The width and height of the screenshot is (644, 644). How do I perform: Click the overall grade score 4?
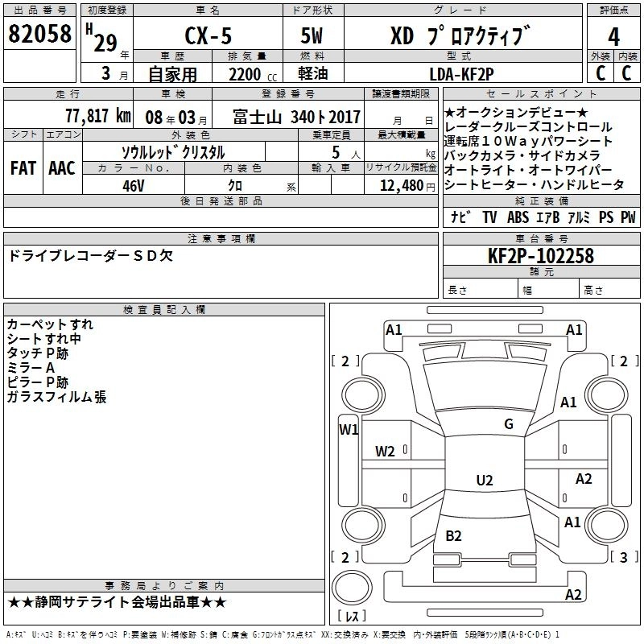coord(613,36)
